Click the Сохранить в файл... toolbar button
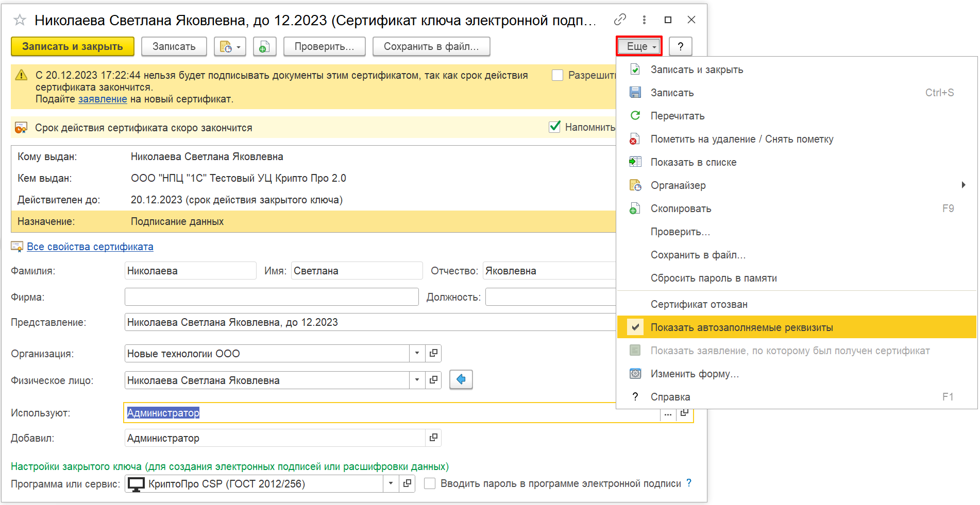The height and width of the screenshot is (505, 980). 431,46
